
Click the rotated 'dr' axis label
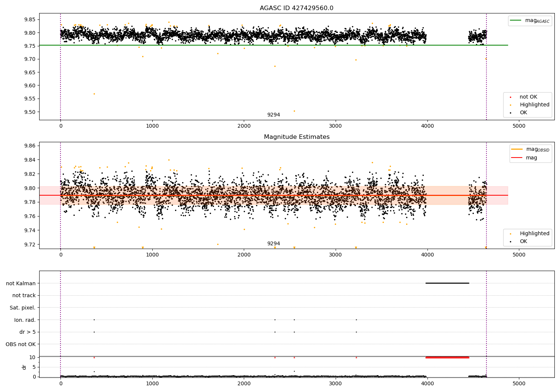point(24,367)
